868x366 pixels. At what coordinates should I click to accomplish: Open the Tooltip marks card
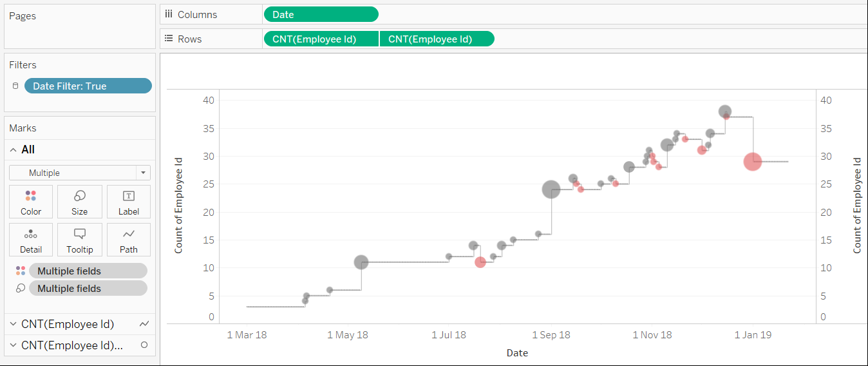click(x=80, y=240)
